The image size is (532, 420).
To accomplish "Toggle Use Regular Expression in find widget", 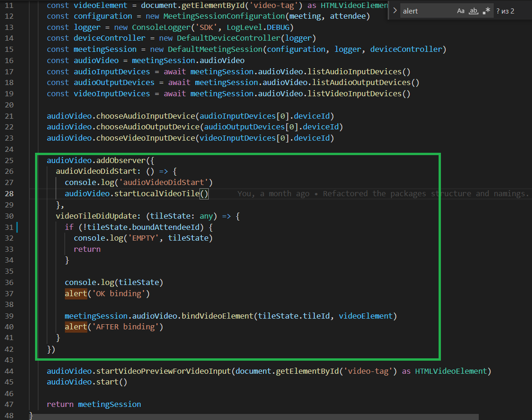I will click(x=487, y=11).
